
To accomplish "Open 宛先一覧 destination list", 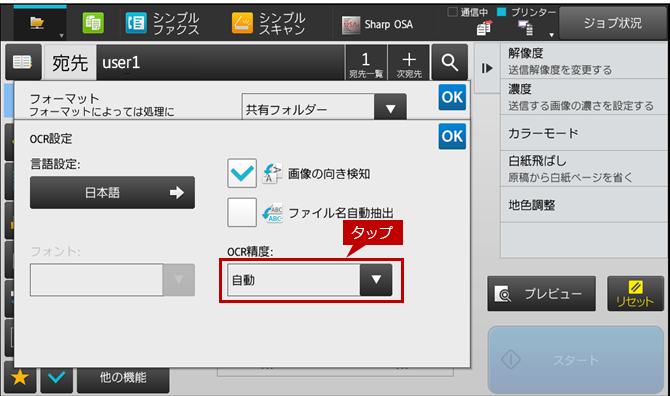I will 366,63.
